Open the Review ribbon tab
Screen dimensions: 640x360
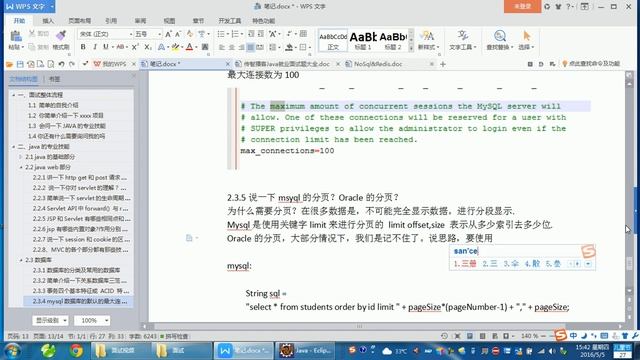coord(140,20)
